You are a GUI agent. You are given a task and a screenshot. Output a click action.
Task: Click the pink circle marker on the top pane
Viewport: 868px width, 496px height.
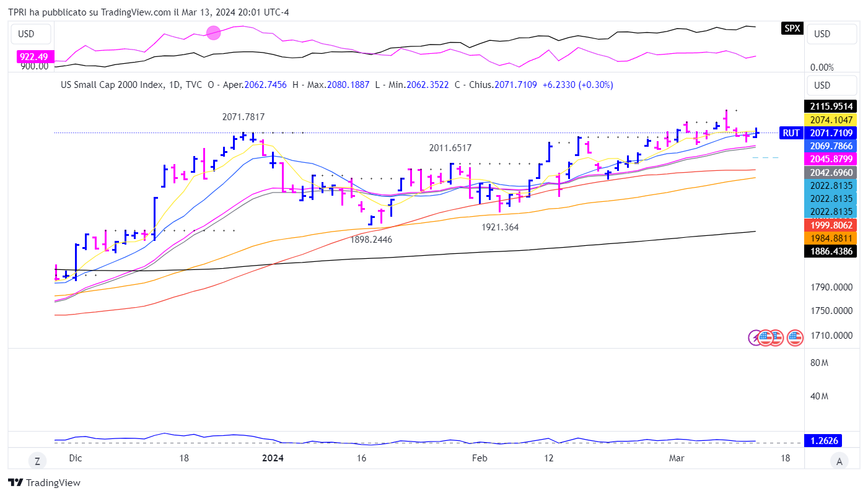coord(213,33)
